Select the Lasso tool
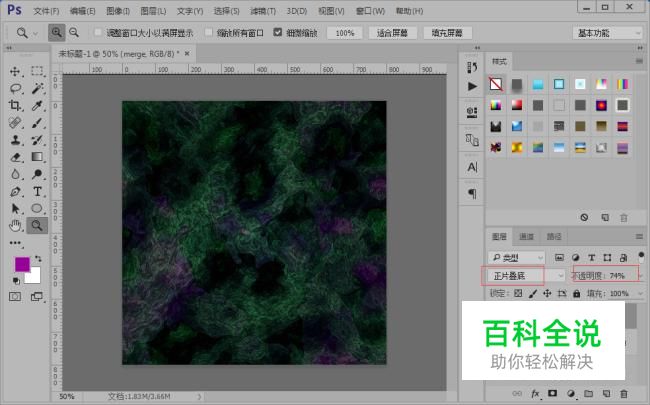650x405 pixels. [x=15, y=88]
